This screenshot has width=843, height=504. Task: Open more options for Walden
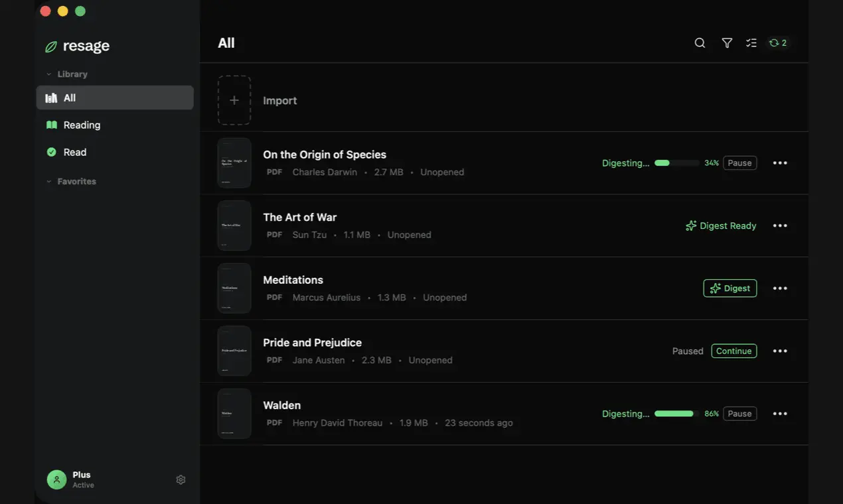coord(780,414)
